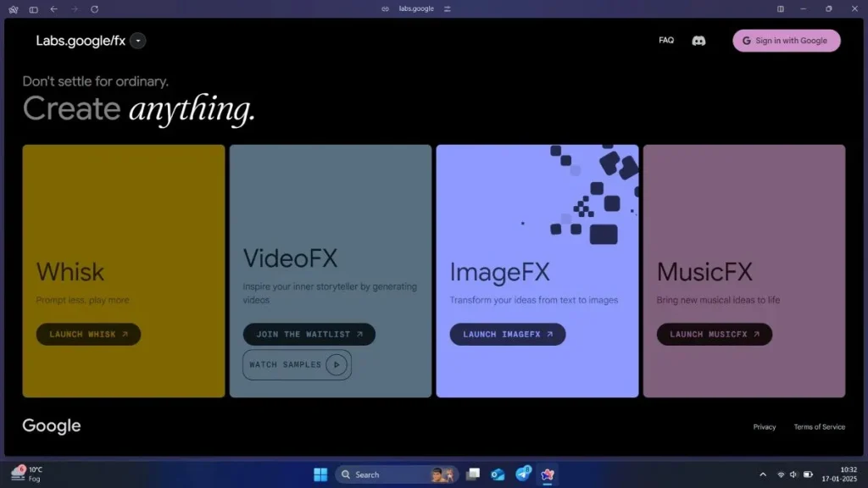Click the taskbar Search box
868x488 pixels.
[397, 474]
